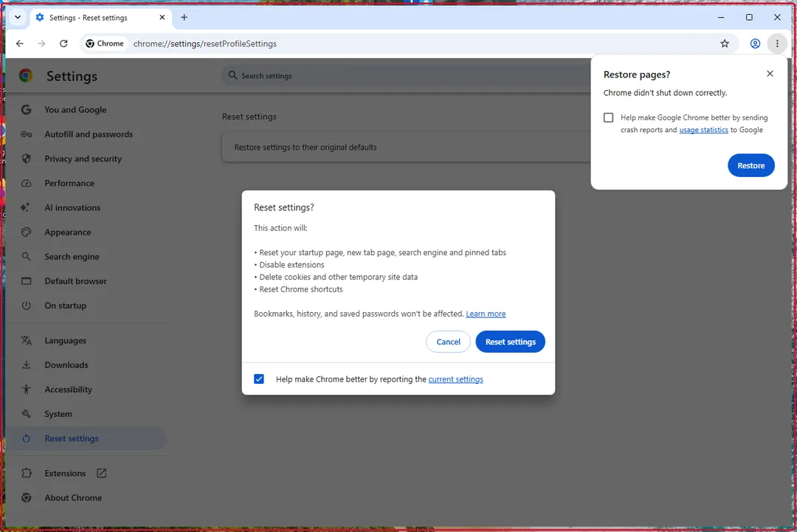This screenshot has height=532, width=797.
Task: Click the forward navigation arrow
Action: tap(41, 44)
